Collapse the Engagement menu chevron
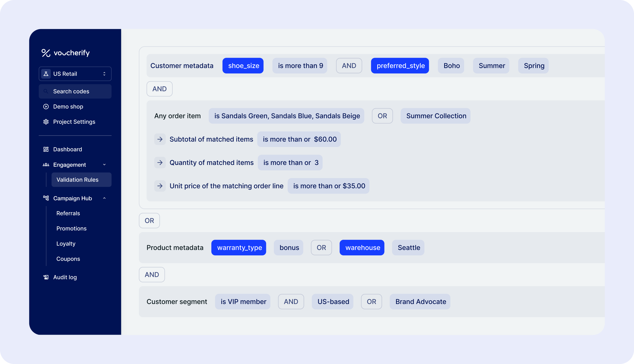This screenshot has height=364, width=634. (x=104, y=165)
